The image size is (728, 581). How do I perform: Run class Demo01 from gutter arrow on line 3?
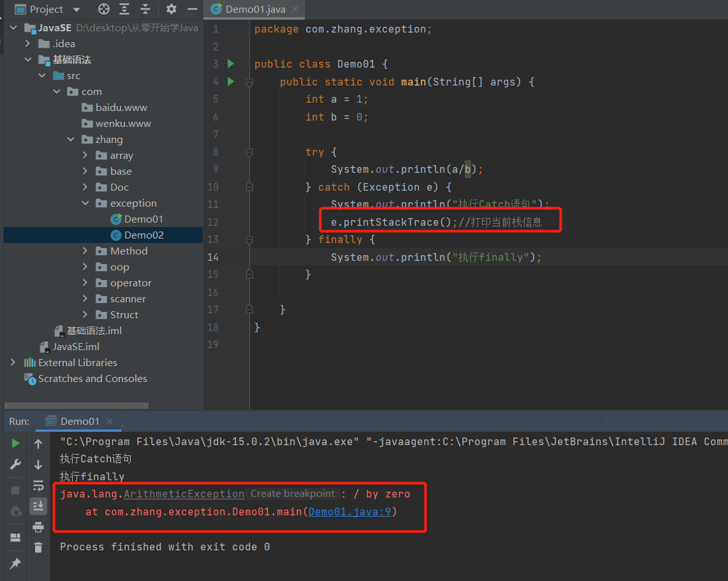tap(231, 64)
